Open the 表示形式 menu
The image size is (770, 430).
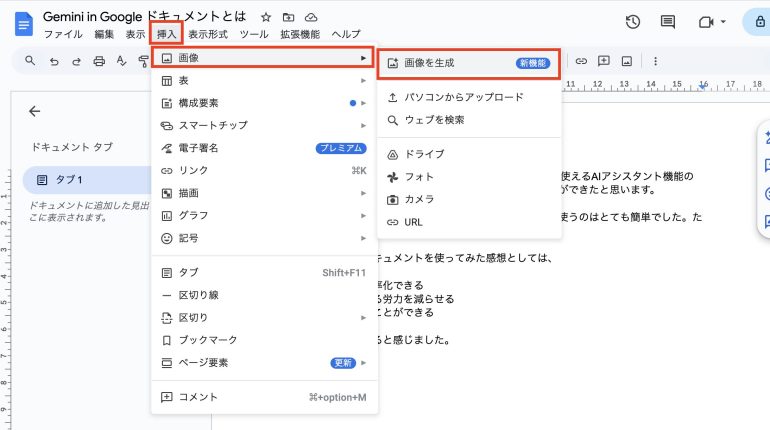click(x=208, y=34)
